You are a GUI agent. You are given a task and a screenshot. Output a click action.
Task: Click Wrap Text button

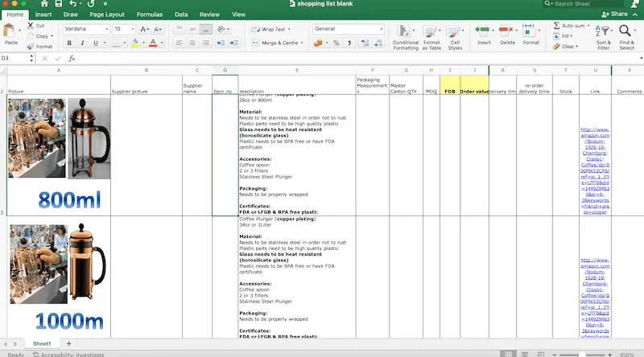point(270,29)
